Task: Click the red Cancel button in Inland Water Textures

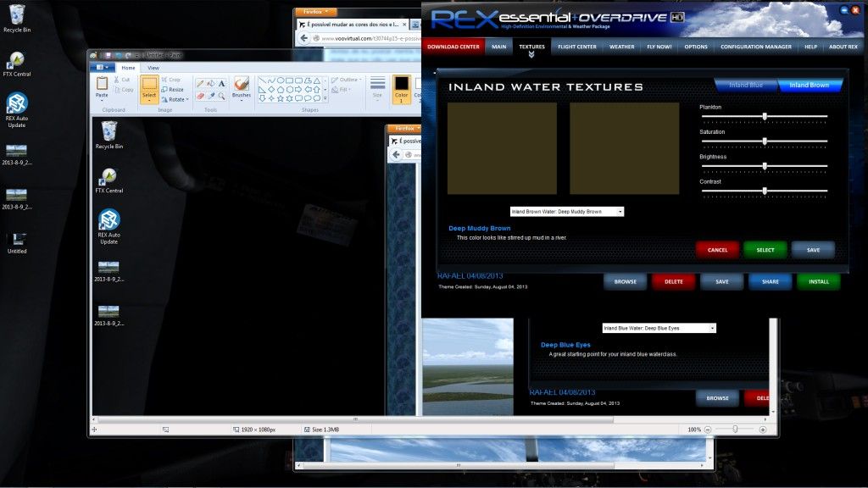Action: (717, 250)
